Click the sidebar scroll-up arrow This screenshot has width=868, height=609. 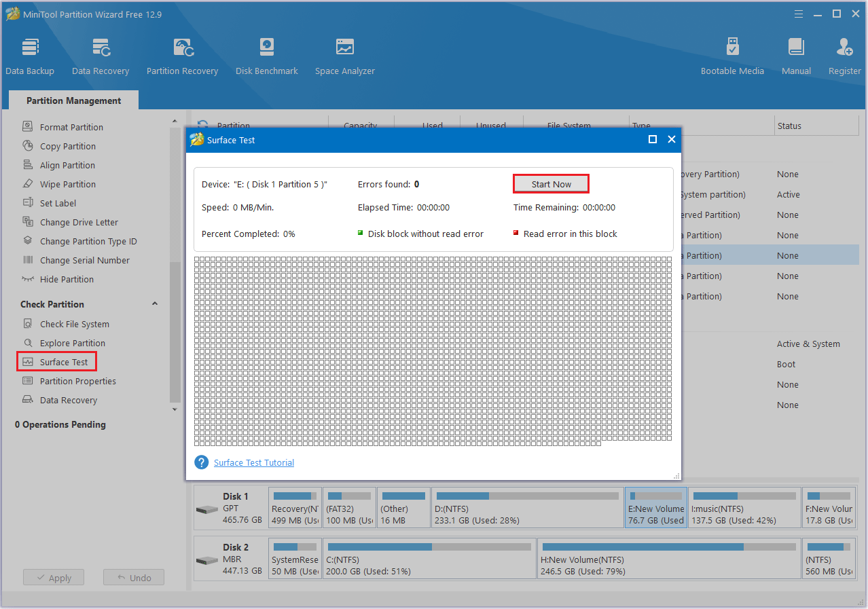tap(175, 121)
